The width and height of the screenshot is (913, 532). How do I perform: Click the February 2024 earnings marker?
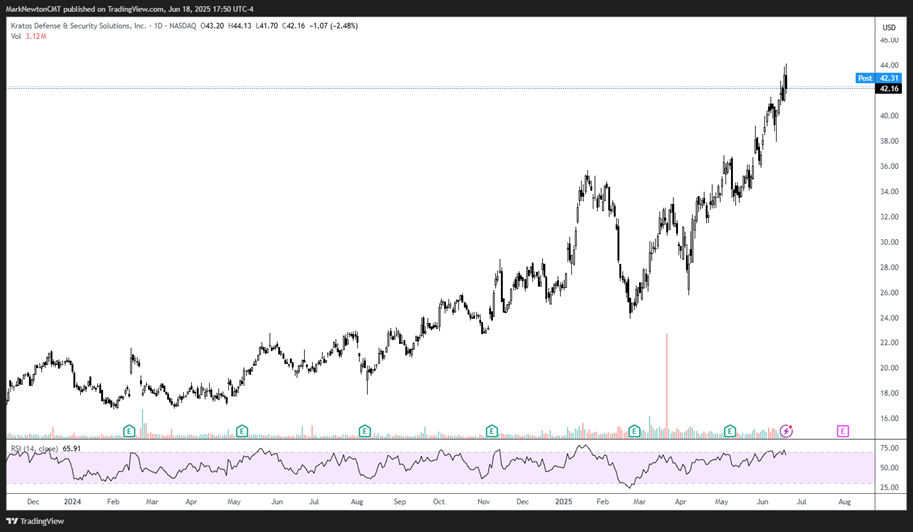pyautogui.click(x=129, y=431)
